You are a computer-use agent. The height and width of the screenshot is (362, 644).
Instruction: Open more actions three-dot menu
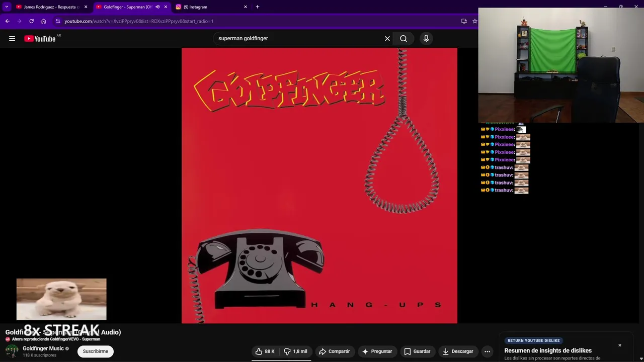(x=487, y=351)
